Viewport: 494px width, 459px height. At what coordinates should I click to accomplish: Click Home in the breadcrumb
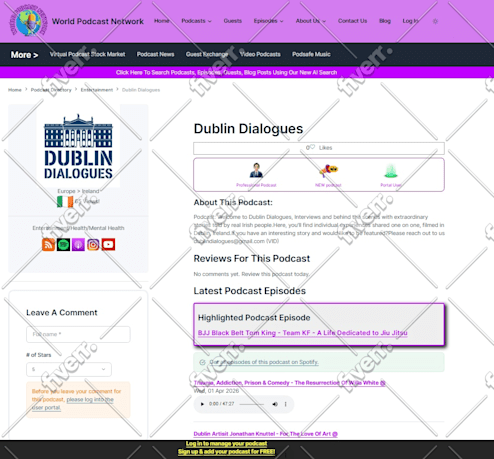15,90
